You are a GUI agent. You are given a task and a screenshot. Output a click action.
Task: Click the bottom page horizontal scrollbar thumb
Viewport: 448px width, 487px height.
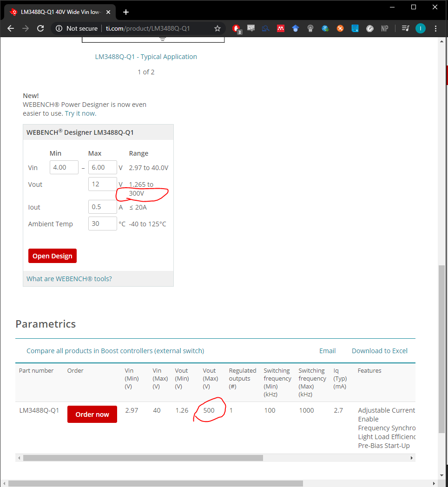(156, 484)
